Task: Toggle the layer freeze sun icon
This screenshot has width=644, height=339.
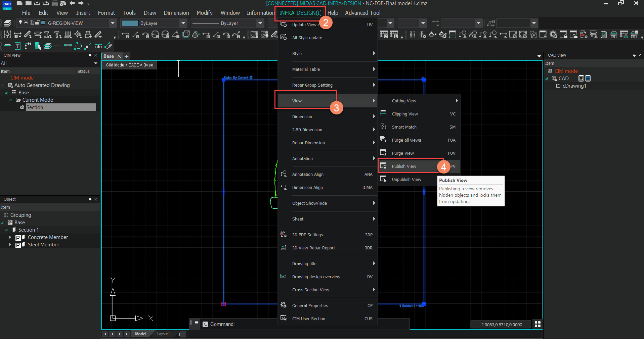Action: [26, 22]
